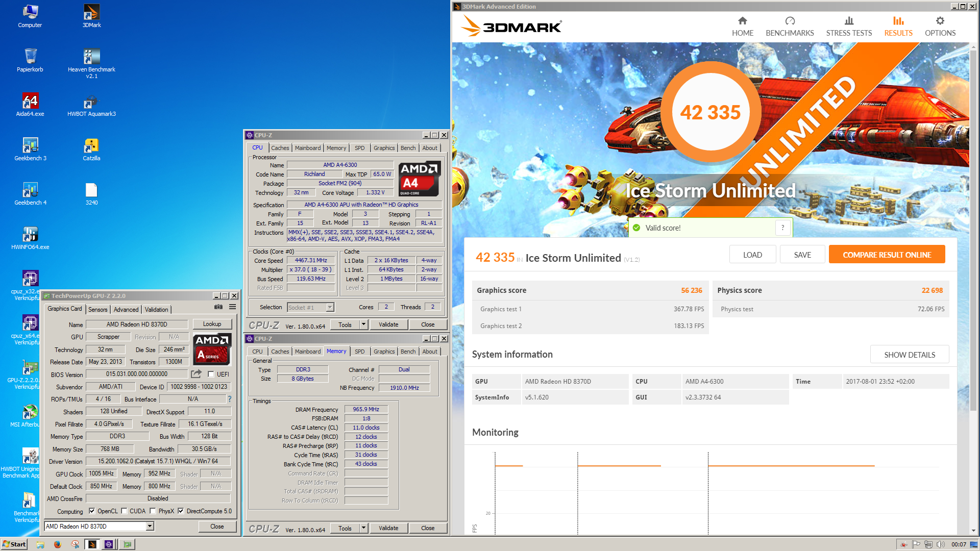Switch to Caches tab in the CPU-Z CPU window
980x551 pixels.
[x=280, y=148]
